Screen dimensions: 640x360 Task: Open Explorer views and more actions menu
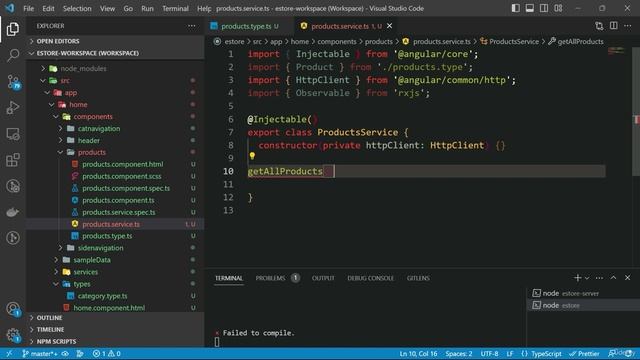[191, 26]
